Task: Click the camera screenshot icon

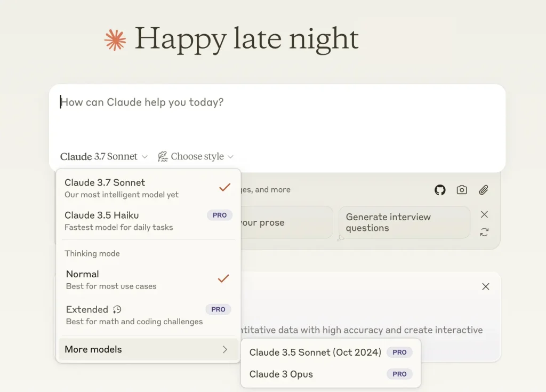Action: point(462,190)
